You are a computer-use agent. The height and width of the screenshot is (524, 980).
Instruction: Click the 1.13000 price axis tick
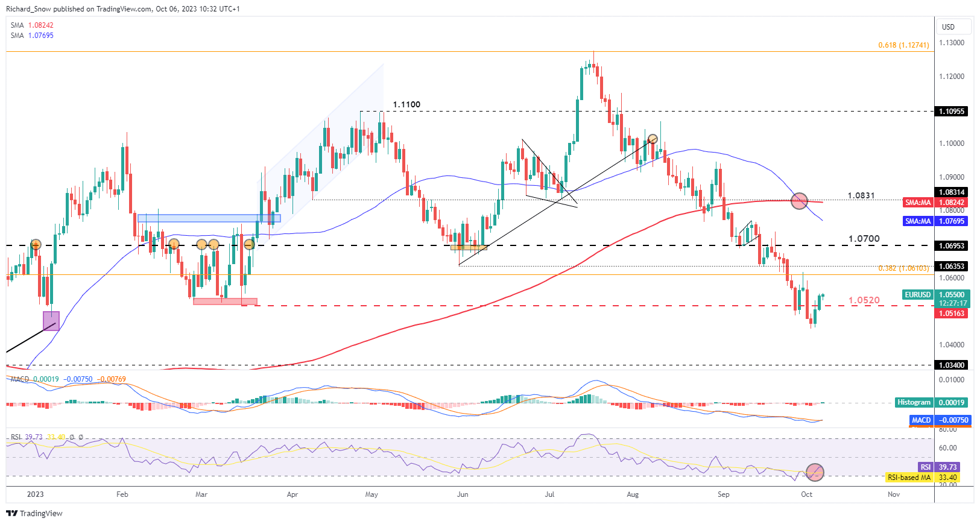tap(952, 43)
